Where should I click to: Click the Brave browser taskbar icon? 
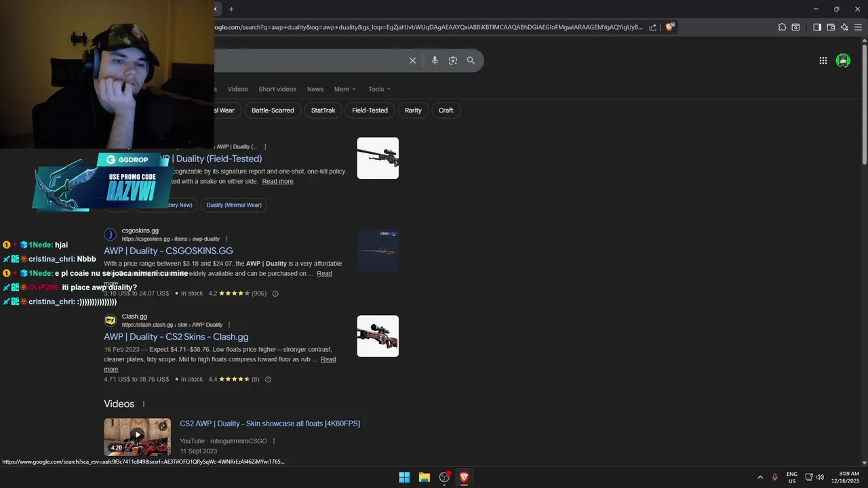464,477
